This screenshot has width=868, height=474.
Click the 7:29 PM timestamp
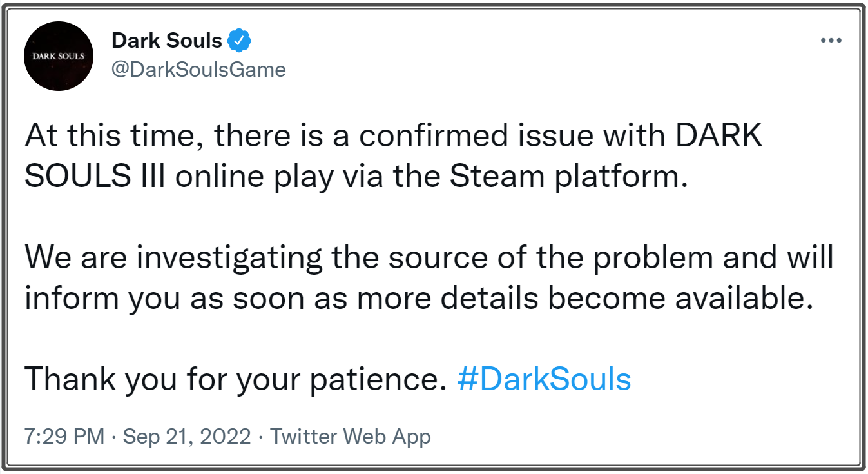click(64, 437)
